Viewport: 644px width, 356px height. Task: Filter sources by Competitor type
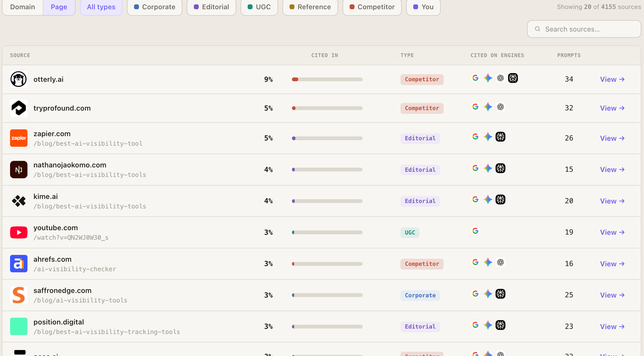point(372,7)
